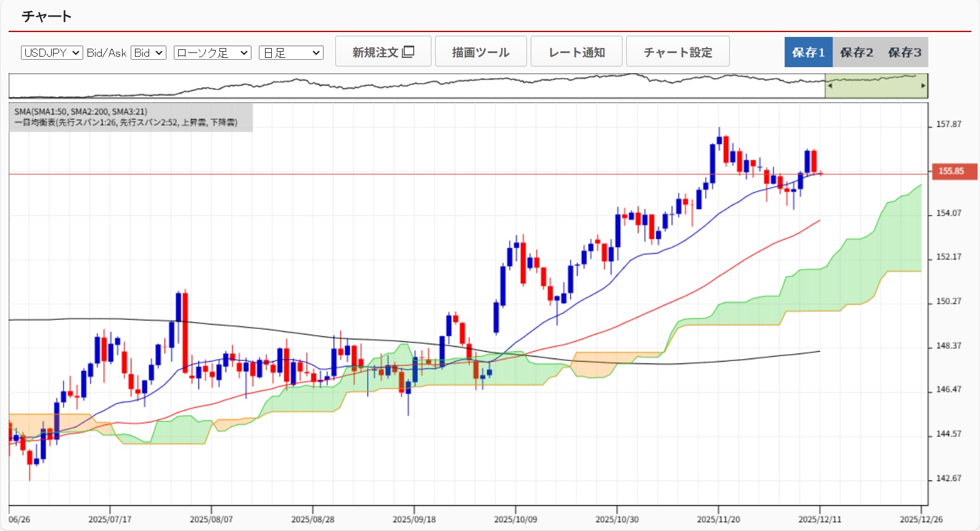Click the SMA indicator legend text
Image resolution: width=980 pixels, height=531 pixels.
click(81, 111)
